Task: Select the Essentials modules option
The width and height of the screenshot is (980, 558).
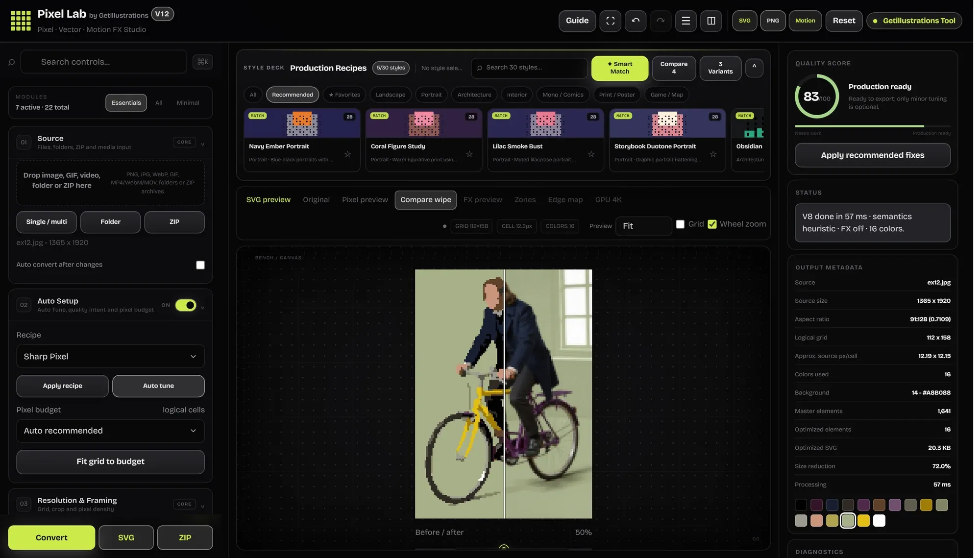Action: pyautogui.click(x=126, y=103)
